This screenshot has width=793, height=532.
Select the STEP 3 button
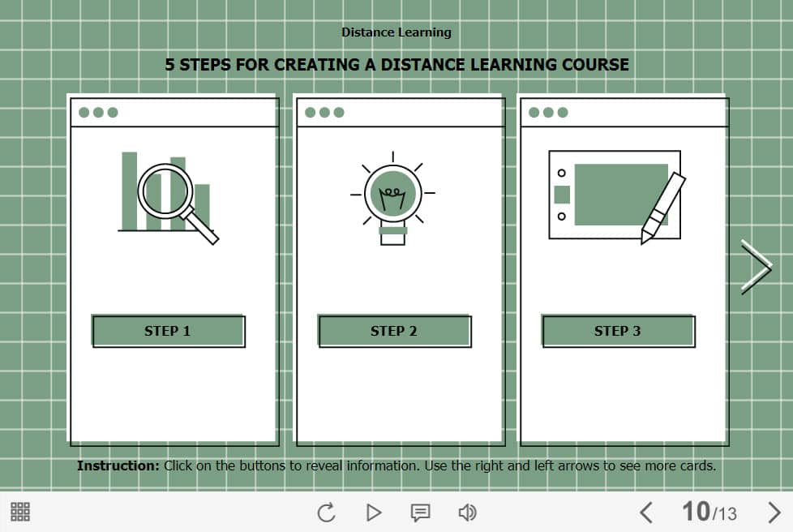618,331
